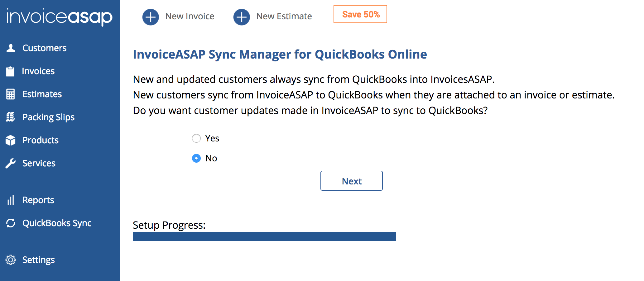Click the Setup Progress label

169,225
